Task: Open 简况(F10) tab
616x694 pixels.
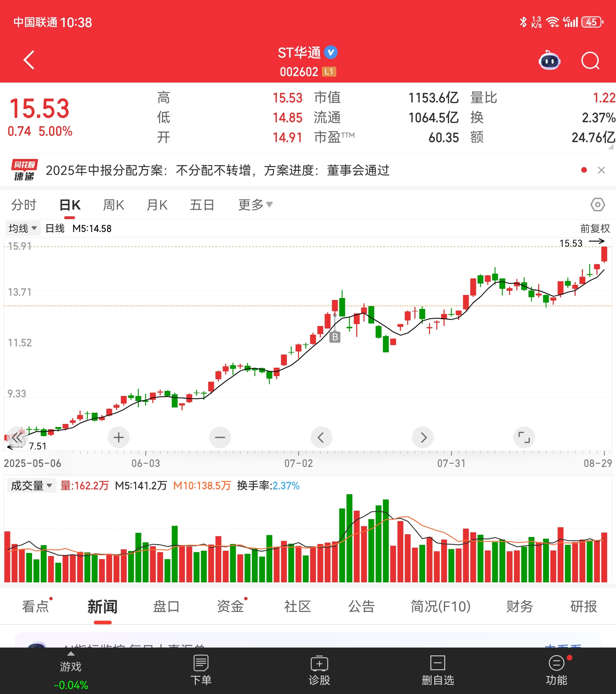Action: click(x=441, y=606)
